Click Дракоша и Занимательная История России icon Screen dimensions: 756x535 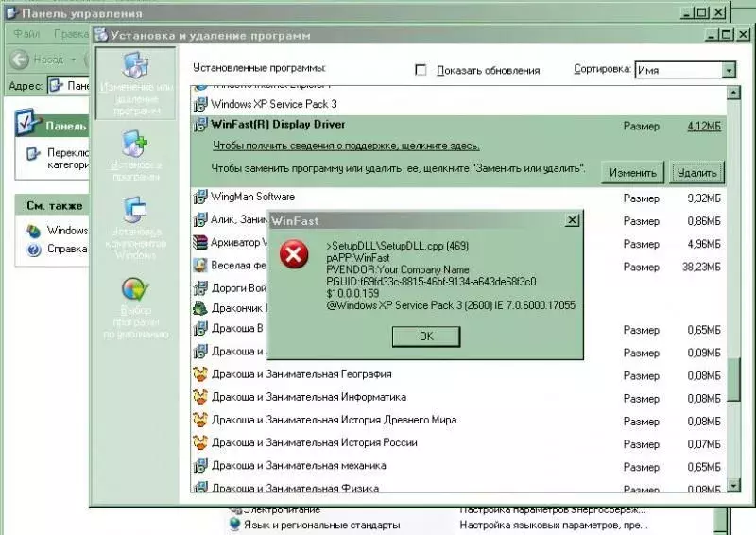(200, 442)
